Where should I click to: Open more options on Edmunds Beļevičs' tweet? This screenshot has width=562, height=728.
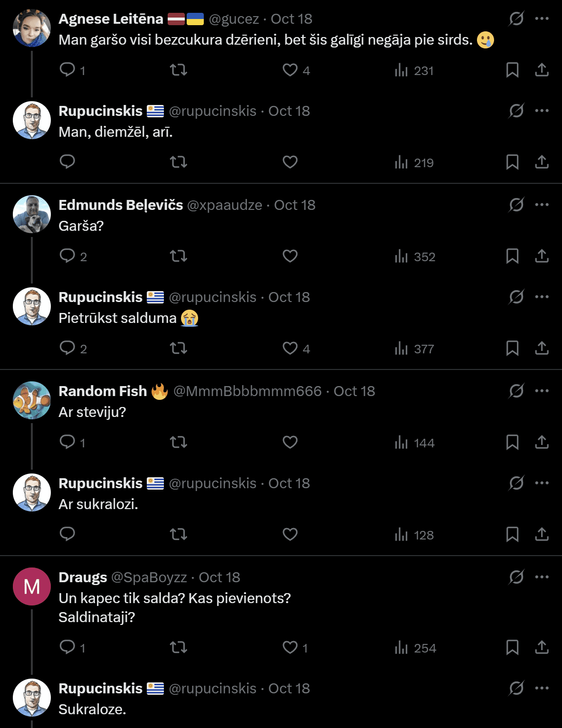(x=542, y=205)
